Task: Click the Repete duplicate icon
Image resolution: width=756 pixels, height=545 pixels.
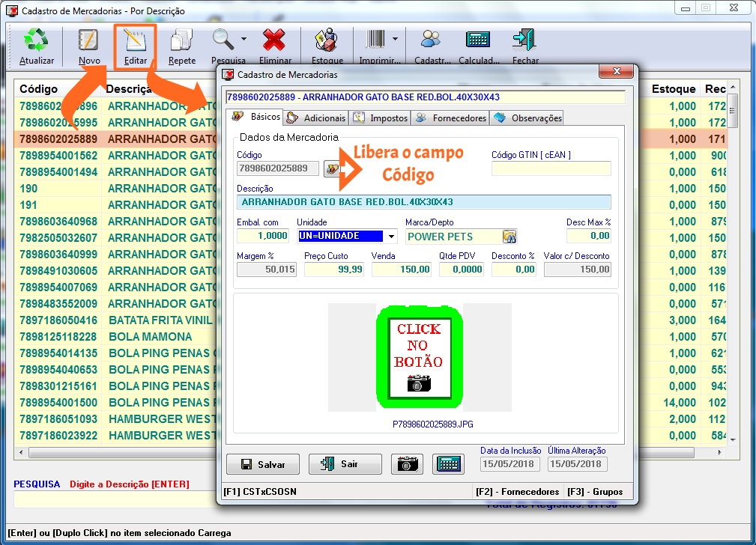Action: [182, 40]
